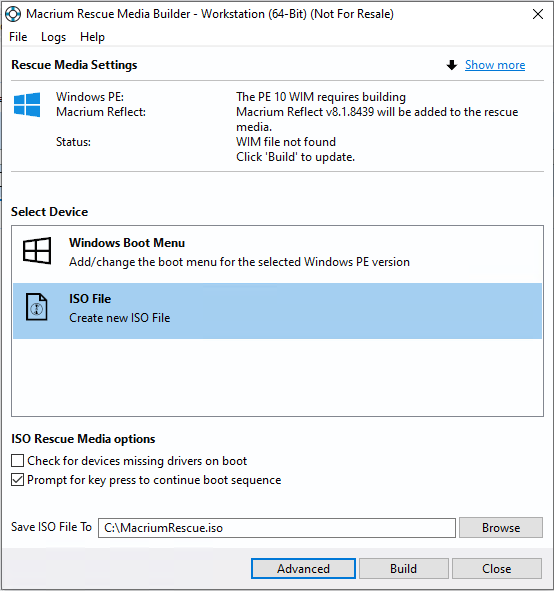Browse for ISO save location
554x591 pixels.
pyautogui.click(x=501, y=528)
